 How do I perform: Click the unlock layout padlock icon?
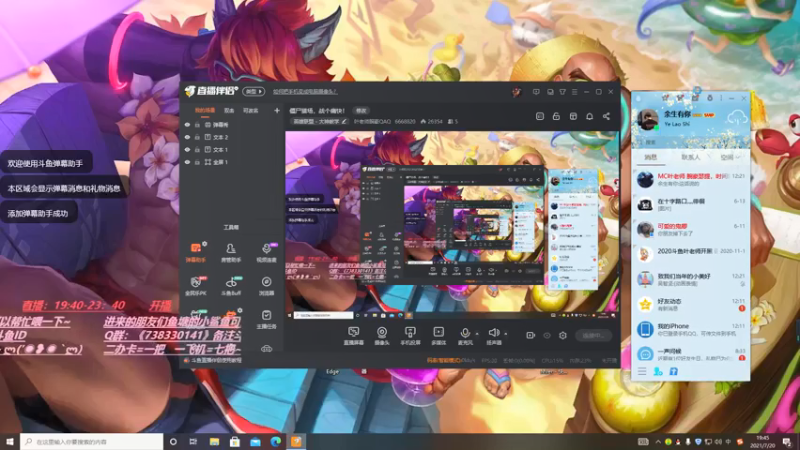(556, 116)
